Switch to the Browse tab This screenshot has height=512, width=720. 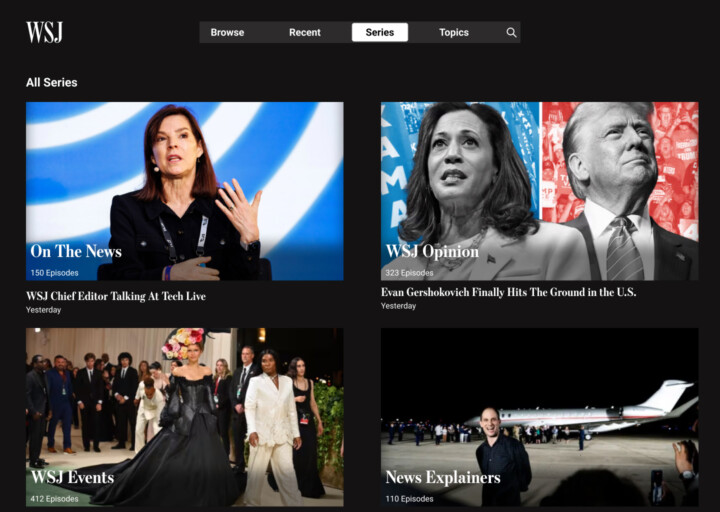coord(227,33)
